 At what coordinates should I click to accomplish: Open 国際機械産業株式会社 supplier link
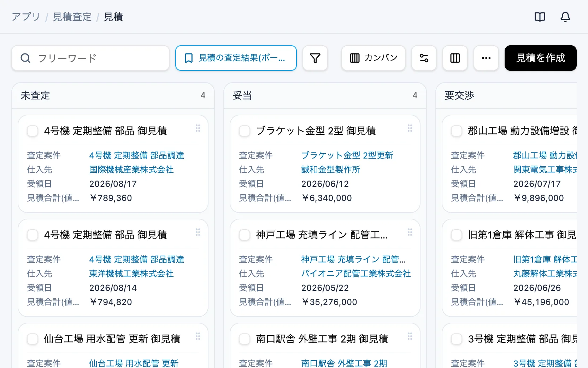coord(131,169)
